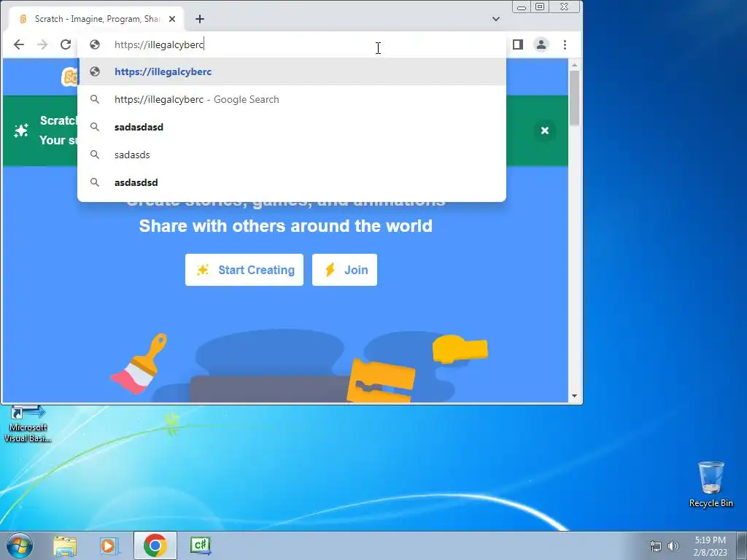The image size is (747, 560).
Task: Click the browser Back arrow
Action: [19, 44]
